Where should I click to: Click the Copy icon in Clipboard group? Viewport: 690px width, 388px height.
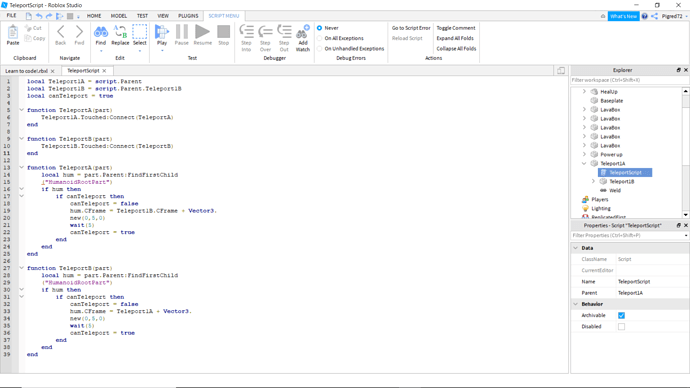[28, 38]
